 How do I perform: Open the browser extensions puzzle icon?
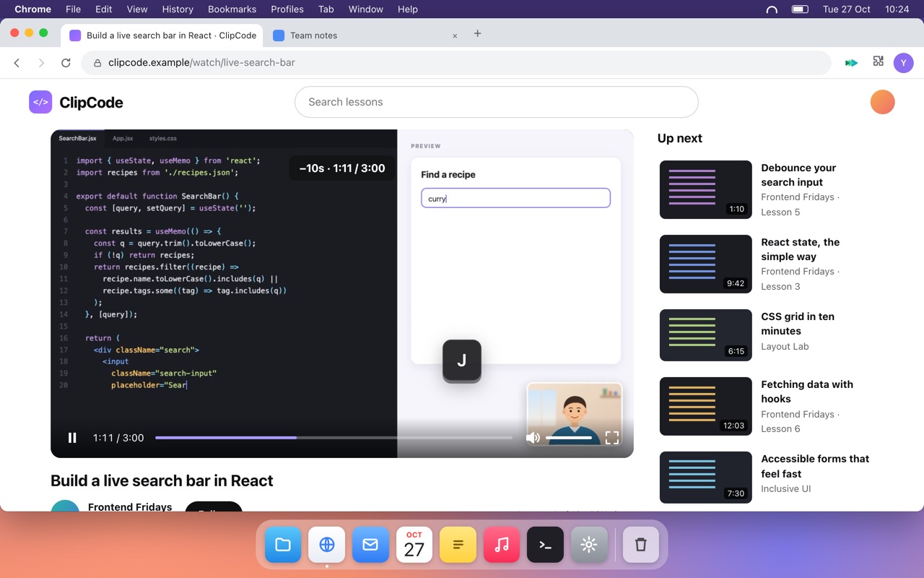878,62
